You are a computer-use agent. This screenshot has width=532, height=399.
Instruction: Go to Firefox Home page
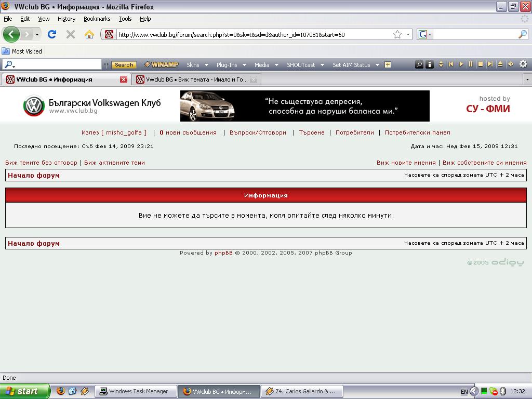[89, 34]
